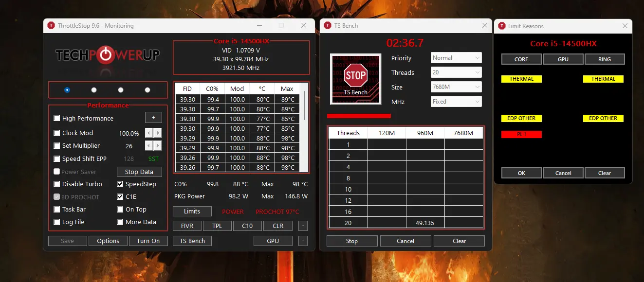Select the second profile radio button
The image size is (644, 282).
(x=94, y=90)
